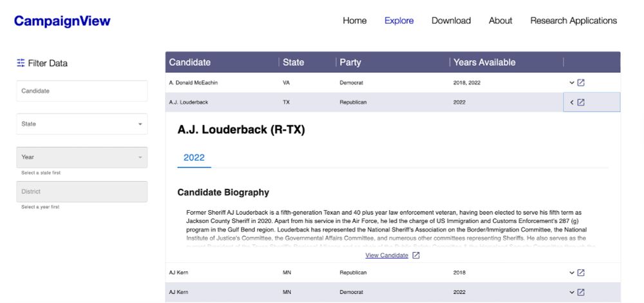
Task: Open the Download menu item
Action: point(451,21)
